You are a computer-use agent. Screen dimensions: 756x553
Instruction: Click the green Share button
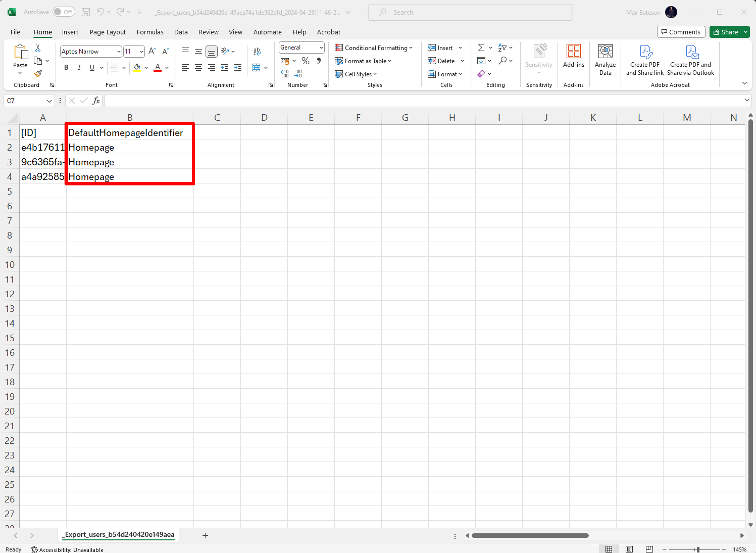tap(725, 32)
